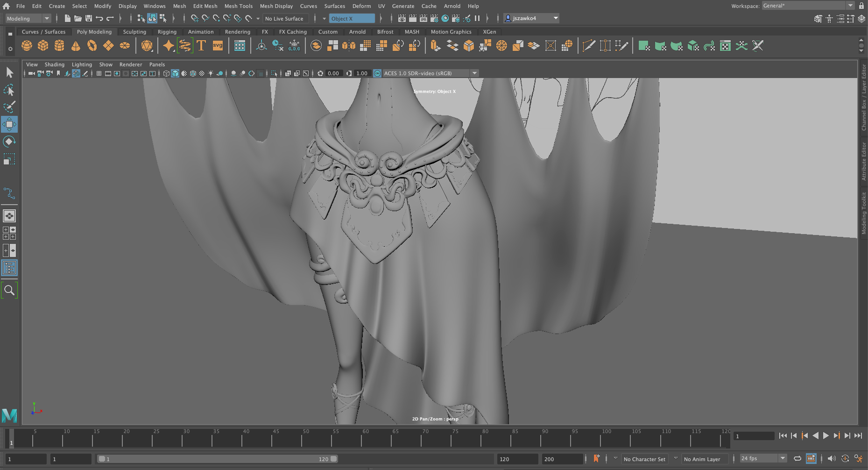Open the Mesh Tools menu
The image size is (868, 470).
coord(238,6)
